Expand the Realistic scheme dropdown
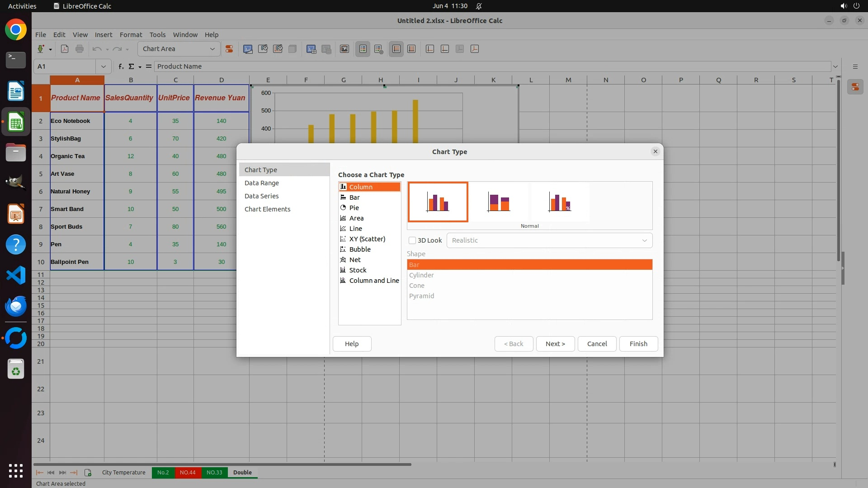The width and height of the screenshot is (868, 488). click(644, 240)
